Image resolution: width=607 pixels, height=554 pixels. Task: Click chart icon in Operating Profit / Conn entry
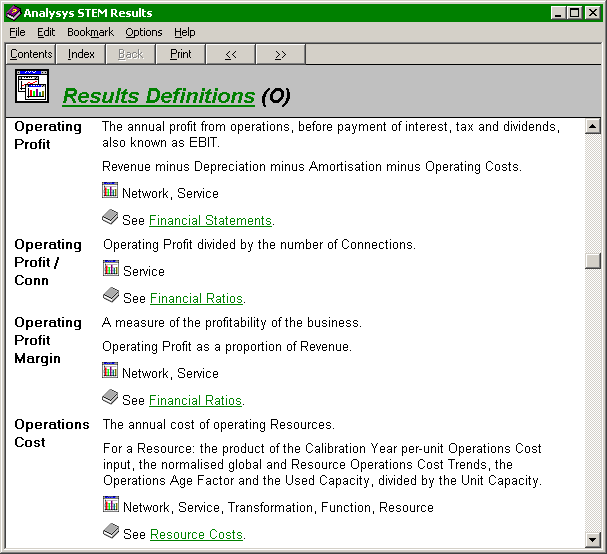point(111,268)
